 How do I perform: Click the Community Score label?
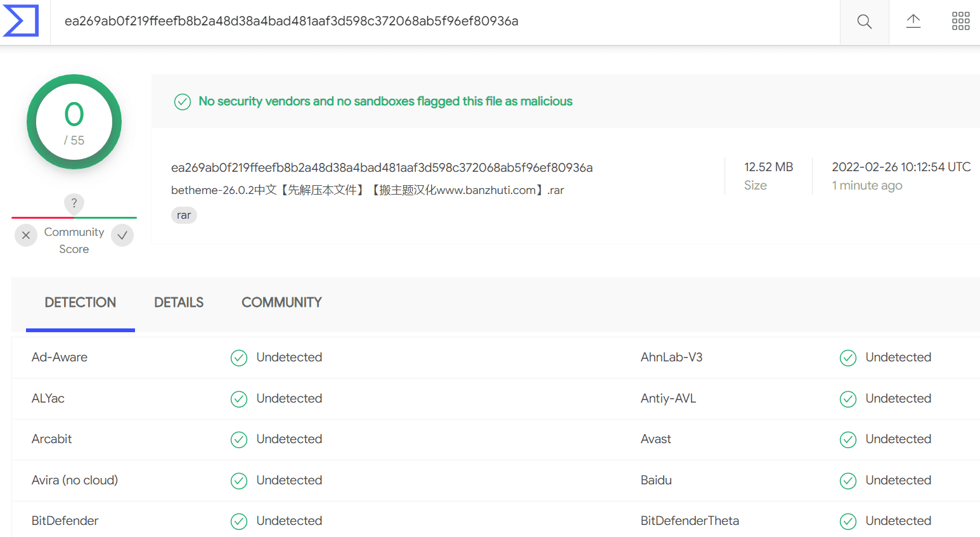(x=74, y=240)
